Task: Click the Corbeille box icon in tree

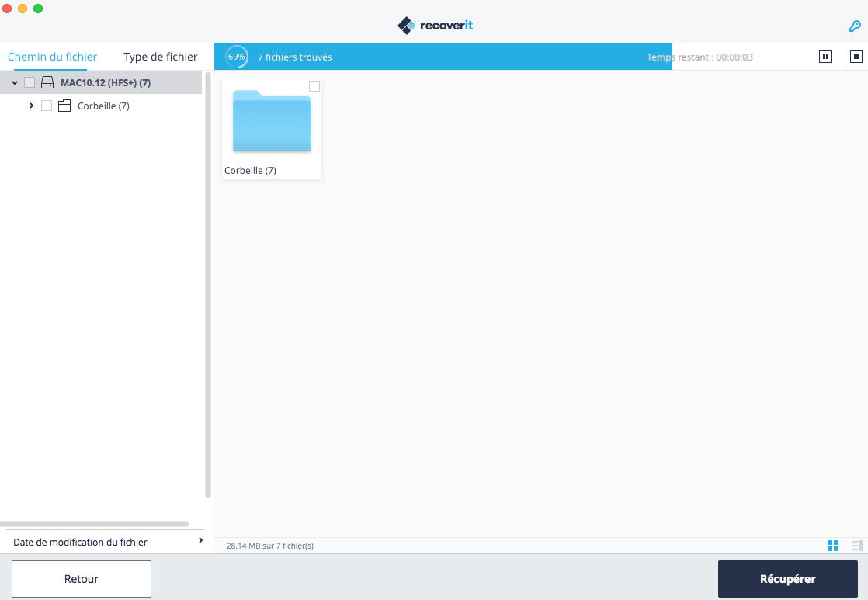Action: point(64,106)
